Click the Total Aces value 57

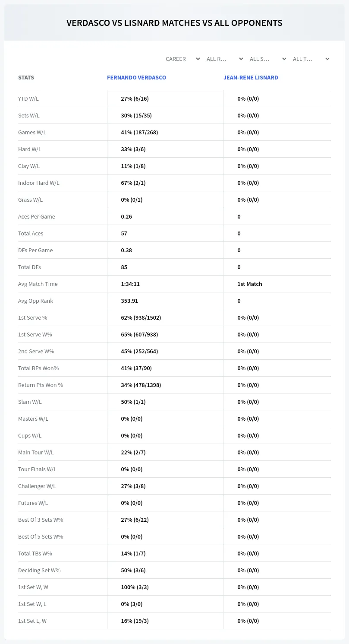tap(124, 233)
